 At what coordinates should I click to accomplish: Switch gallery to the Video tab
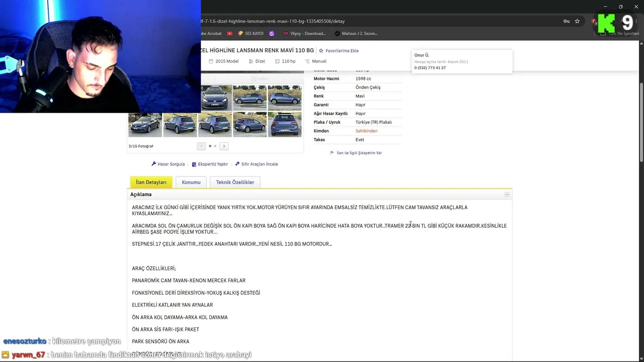(x=260, y=79)
